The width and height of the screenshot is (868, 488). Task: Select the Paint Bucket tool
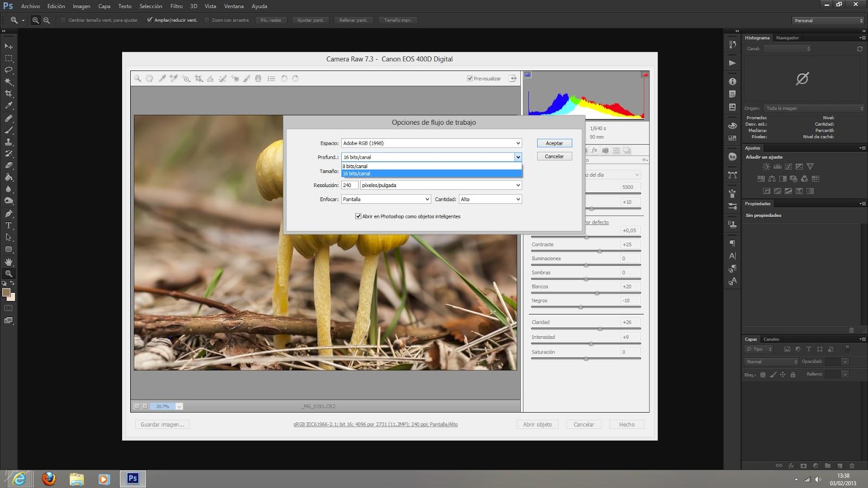point(9,177)
